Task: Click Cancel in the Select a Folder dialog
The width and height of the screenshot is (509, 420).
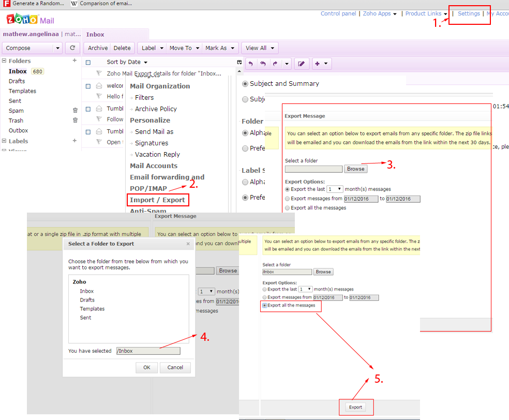Action: (x=175, y=367)
